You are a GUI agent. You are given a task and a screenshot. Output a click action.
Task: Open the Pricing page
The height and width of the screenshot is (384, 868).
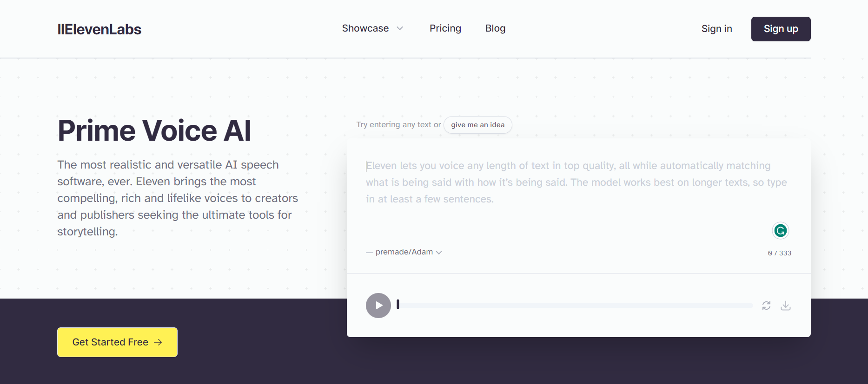[445, 28]
